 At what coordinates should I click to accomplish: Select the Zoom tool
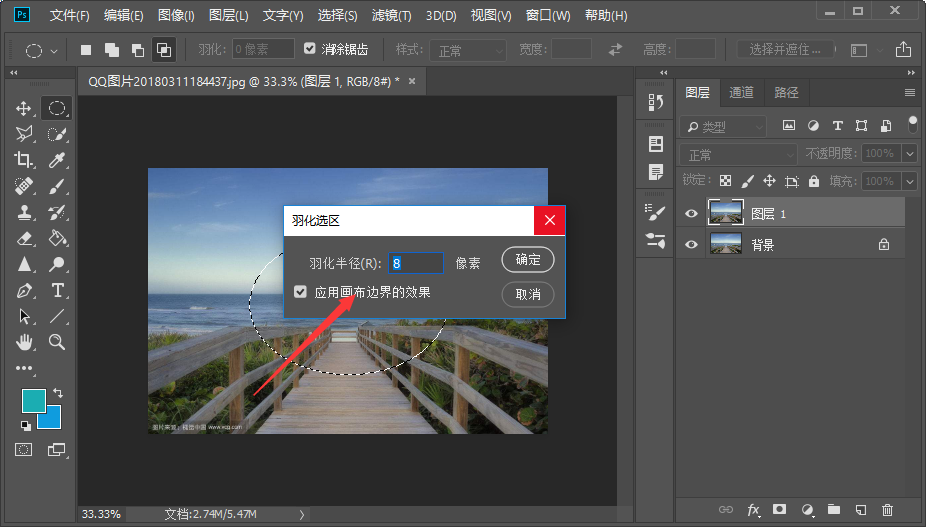click(x=57, y=342)
